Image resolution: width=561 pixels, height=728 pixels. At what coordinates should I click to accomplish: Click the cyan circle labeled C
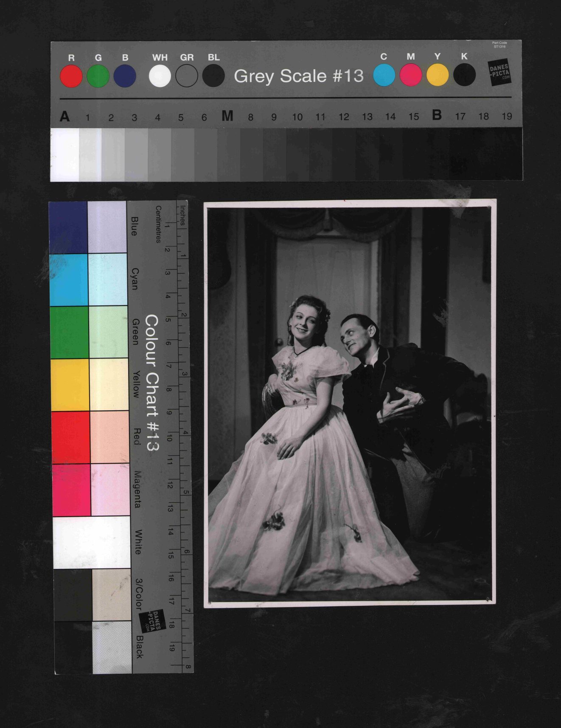point(384,75)
